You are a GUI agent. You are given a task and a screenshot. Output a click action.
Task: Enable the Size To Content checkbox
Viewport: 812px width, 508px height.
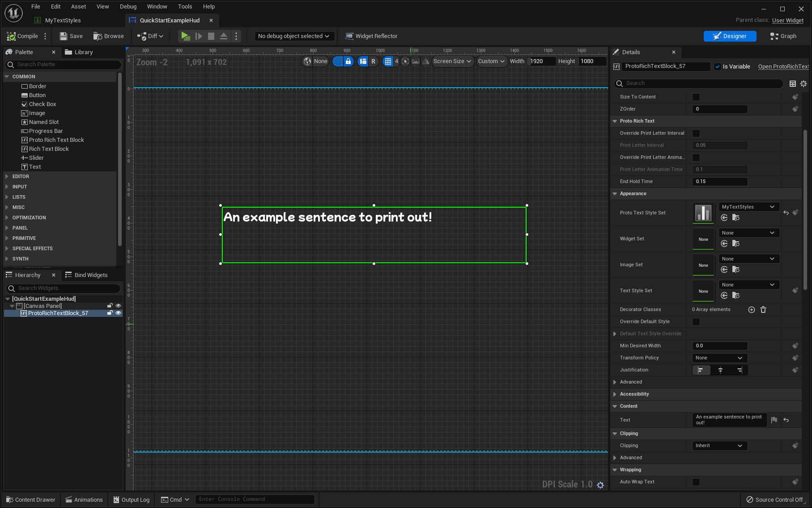click(x=696, y=97)
